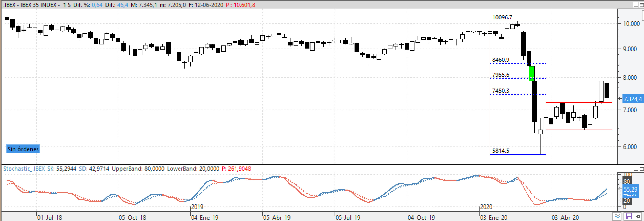
Task: Click the retracement level label 8460.9
Action: tap(501, 60)
